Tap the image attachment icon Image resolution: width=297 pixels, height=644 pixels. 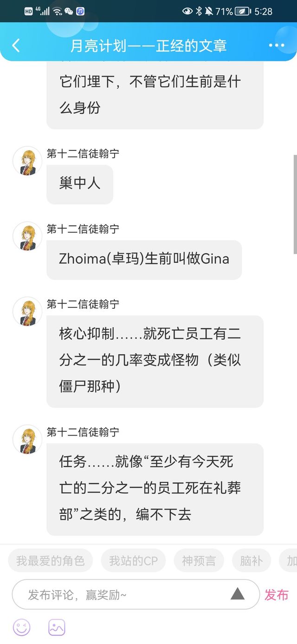(57, 628)
